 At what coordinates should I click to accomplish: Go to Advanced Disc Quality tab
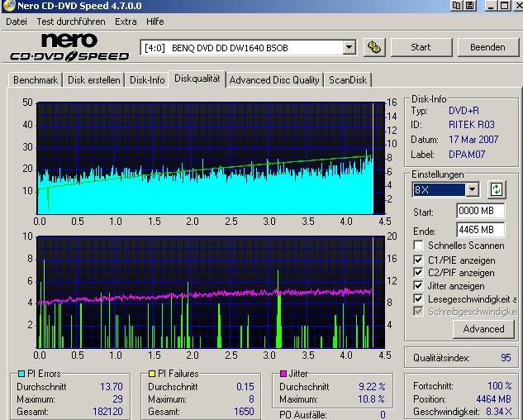[274, 80]
